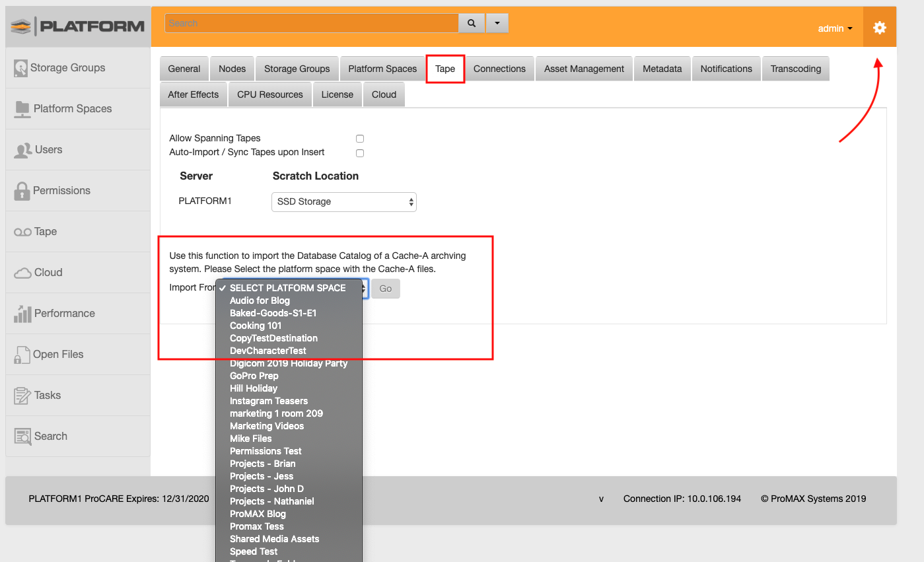Select GoPro Prep from list

pos(289,376)
